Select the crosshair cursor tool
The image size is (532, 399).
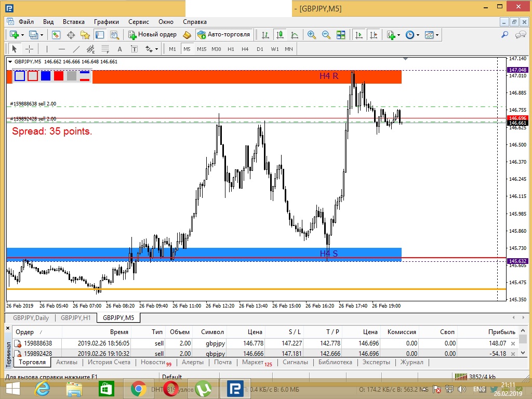click(30, 49)
